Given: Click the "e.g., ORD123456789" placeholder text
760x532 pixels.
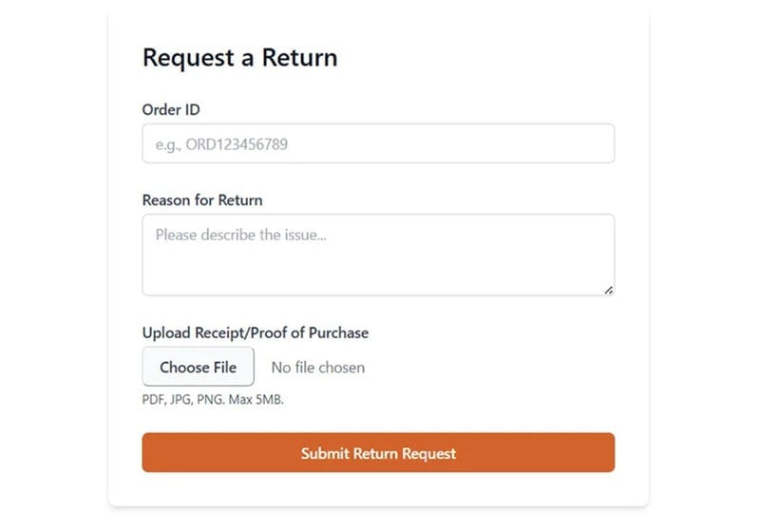Looking at the screenshot, I should (221, 144).
